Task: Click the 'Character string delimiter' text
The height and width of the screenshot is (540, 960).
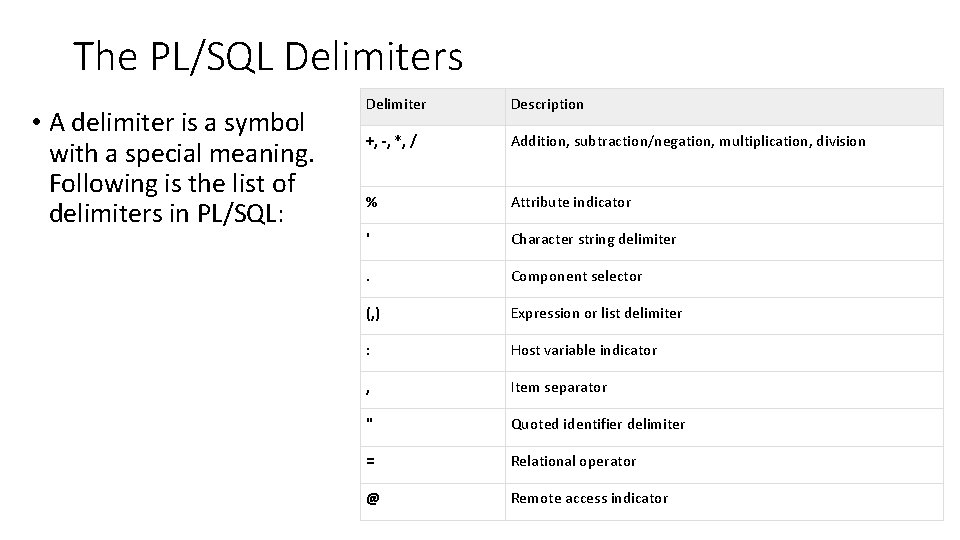Action: tap(593, 239)
